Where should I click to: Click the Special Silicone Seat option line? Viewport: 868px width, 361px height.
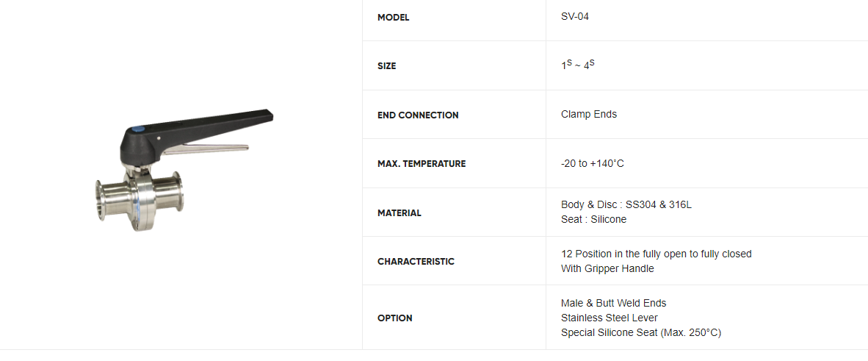(x=640, y=332)
